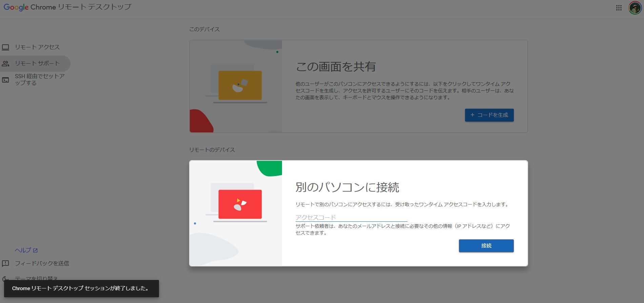Open the Google account avatar
This screenshot has width=644, height=303.
(x=635, y=8)
